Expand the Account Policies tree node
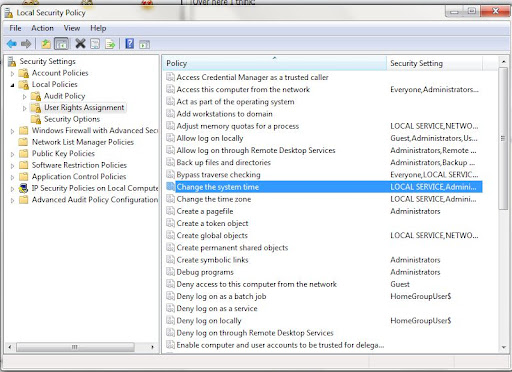 tap(12, 73)
